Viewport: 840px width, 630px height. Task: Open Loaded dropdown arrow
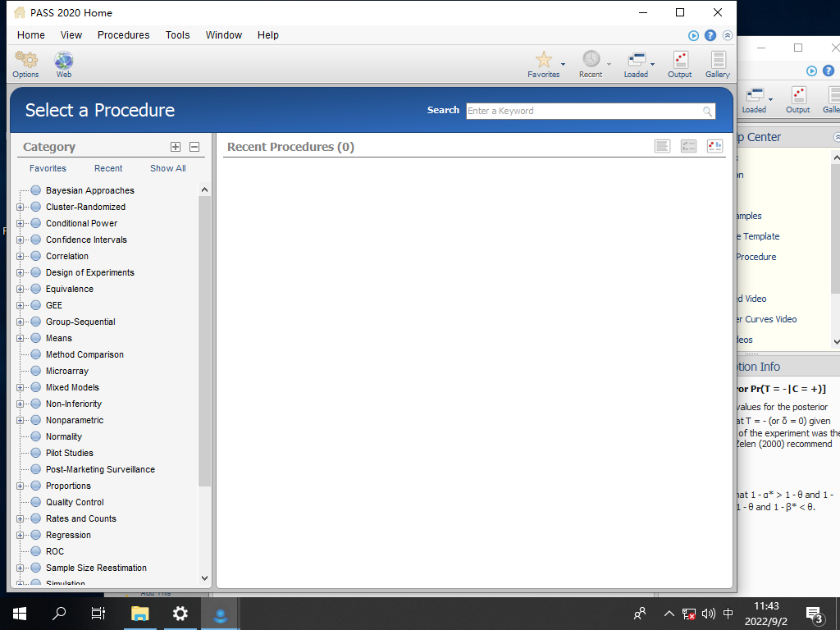pyautogui.click(x=652, y=64)
